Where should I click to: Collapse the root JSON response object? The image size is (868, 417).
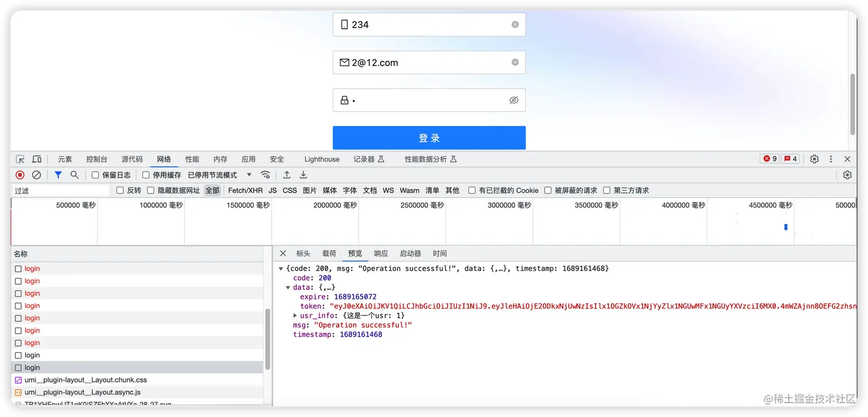(281, 268)
